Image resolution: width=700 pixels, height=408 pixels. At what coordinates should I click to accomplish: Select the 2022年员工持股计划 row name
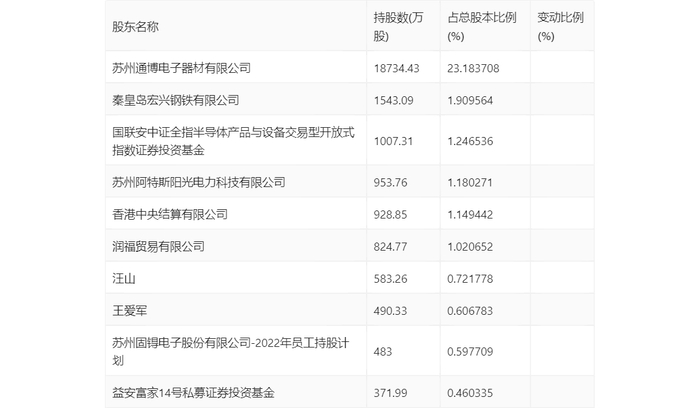pos(230,351)
